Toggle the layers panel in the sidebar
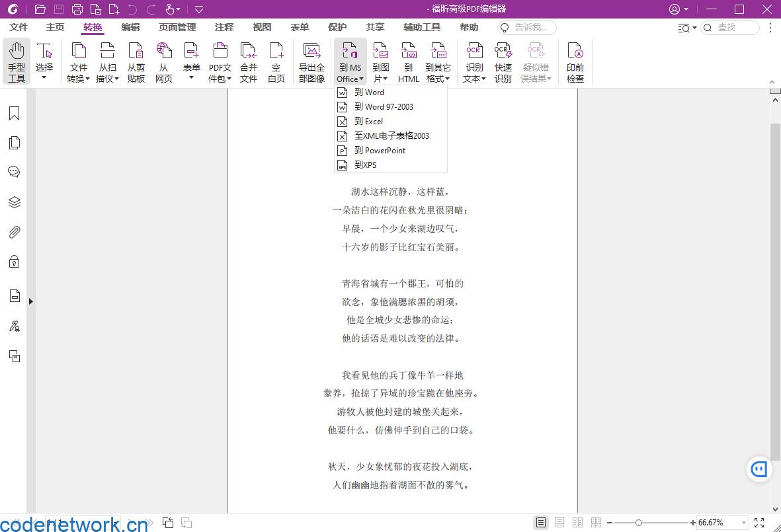Screen dimensions: 781x532 [x=14, y=202]
